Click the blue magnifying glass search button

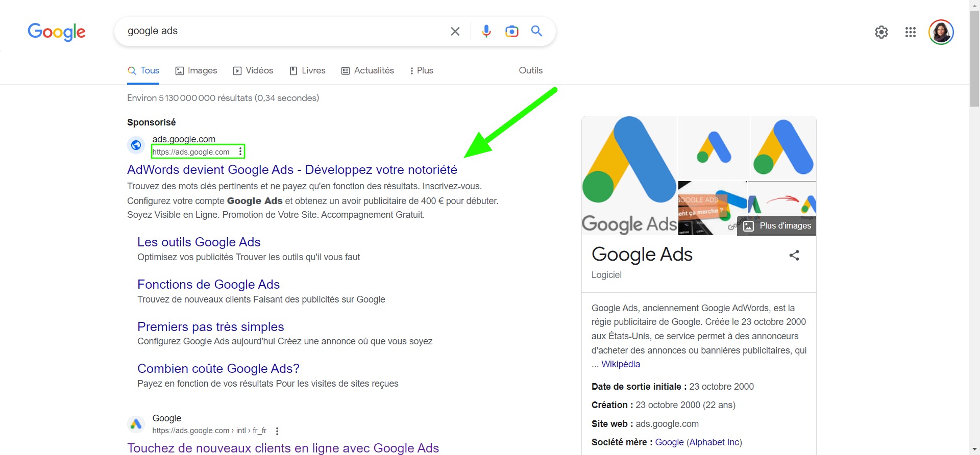click(x=536, y=31)
